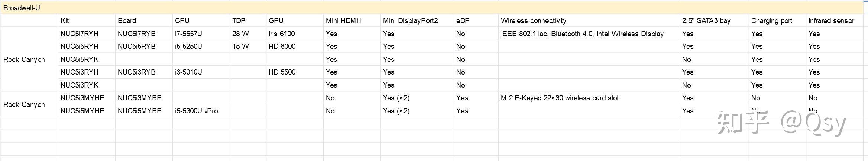Select the M.2 E-Keyed wireless card cell

coord(560,98)
